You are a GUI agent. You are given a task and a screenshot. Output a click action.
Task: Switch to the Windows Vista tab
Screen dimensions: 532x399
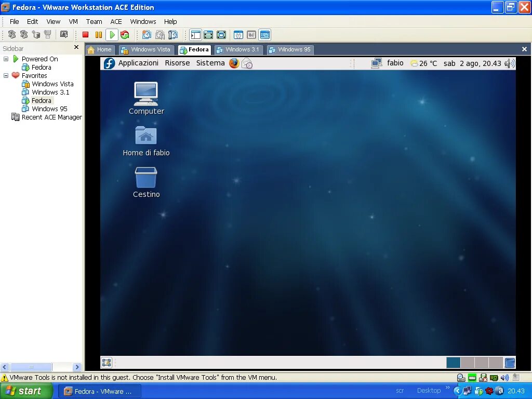pyautogui.click(x=147, y=50)
